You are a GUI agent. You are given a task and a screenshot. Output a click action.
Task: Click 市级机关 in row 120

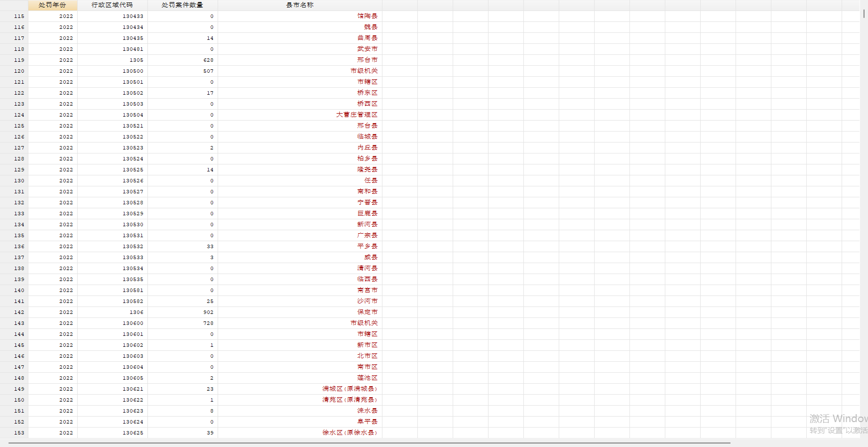click(x=300, y=71)
